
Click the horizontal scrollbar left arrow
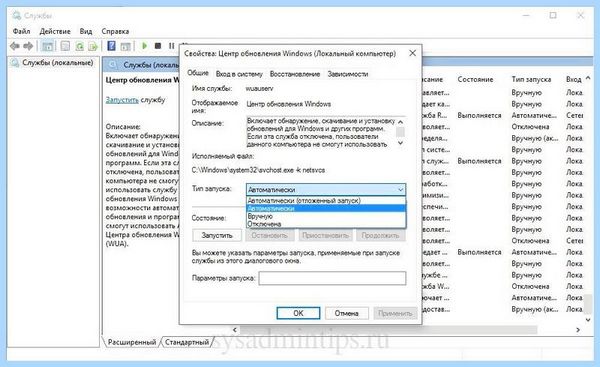click(x=235, y=329)
